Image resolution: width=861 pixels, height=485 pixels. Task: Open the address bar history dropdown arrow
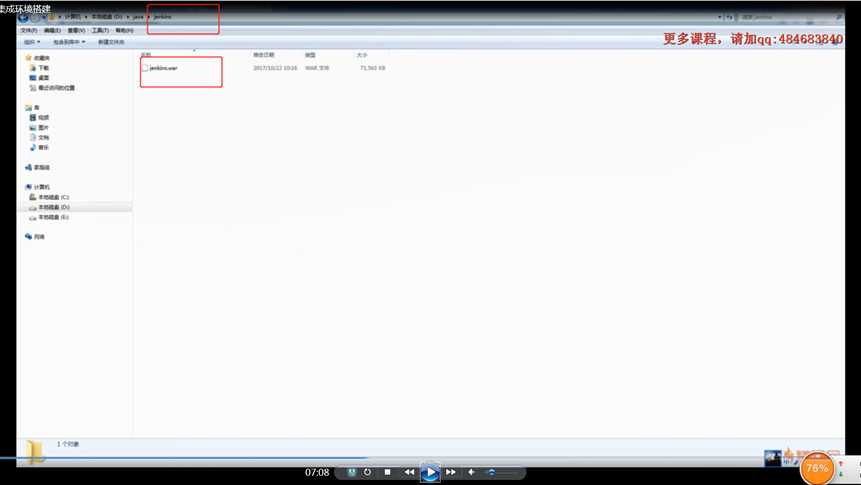[720, 17]
